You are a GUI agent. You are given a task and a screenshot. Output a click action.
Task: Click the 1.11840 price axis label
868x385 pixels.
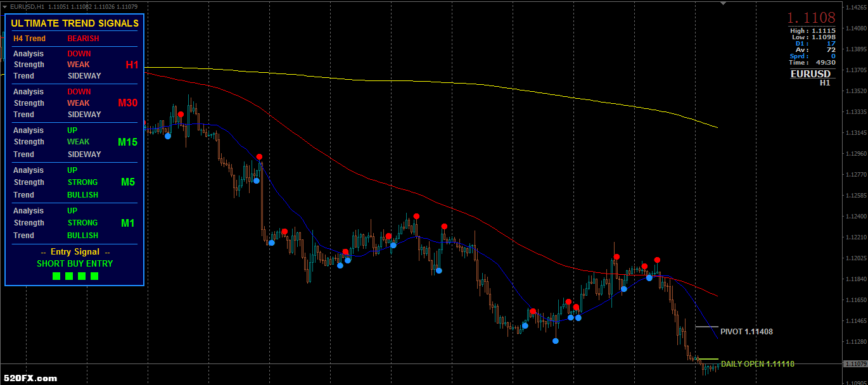(856, 279)
